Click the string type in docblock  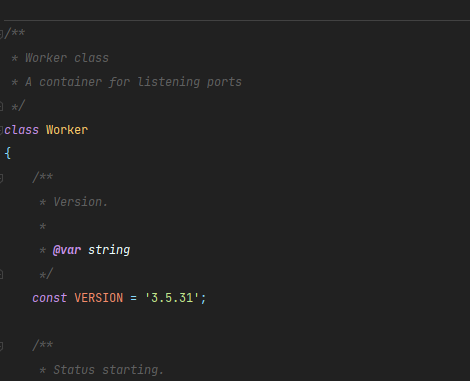tap(109, 250)
